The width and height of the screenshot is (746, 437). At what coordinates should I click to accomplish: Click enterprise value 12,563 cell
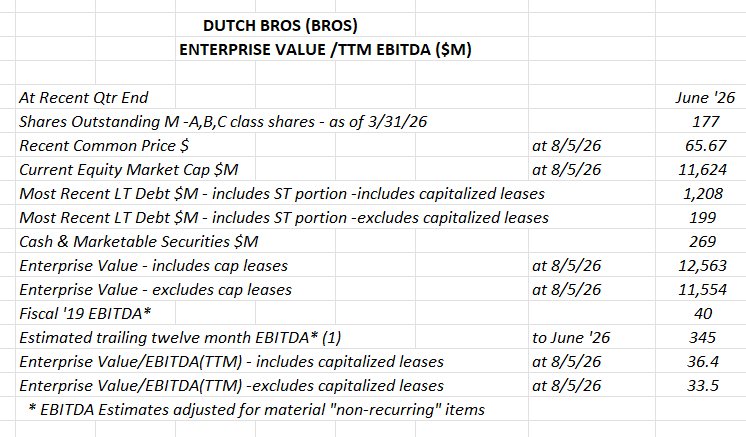(702, 265)
